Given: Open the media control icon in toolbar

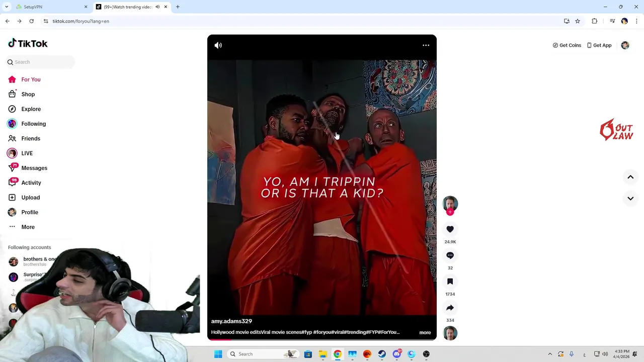Looking at the screenshot, I should [612, 21].
